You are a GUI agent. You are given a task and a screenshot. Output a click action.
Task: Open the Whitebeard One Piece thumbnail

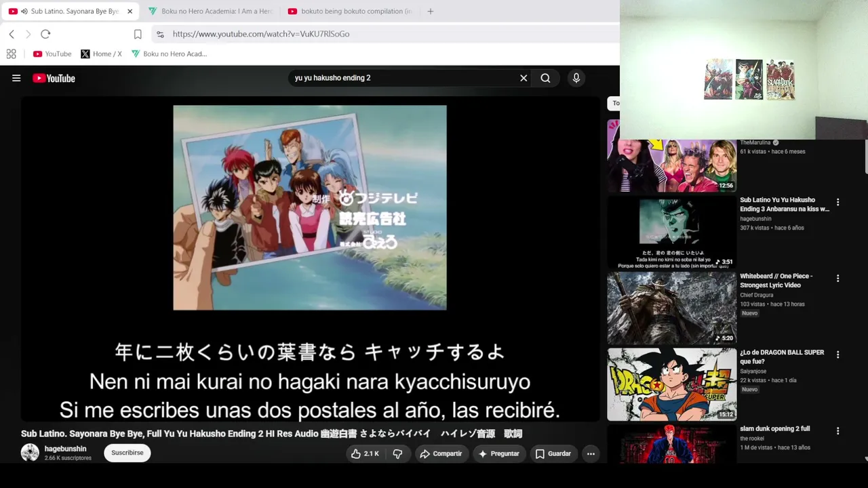tap(671, 308)
